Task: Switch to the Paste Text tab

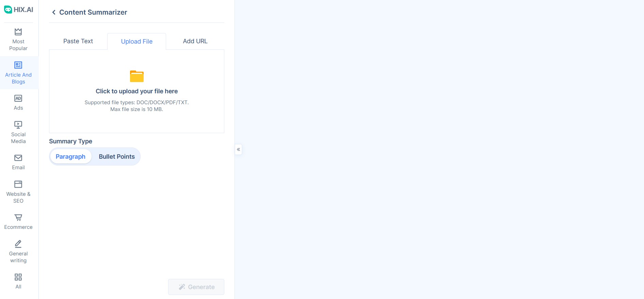Action: pos(78,41)
